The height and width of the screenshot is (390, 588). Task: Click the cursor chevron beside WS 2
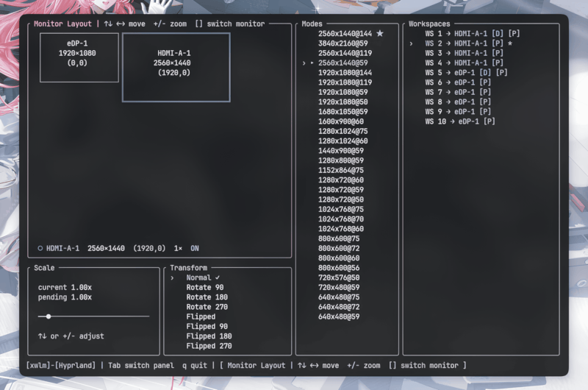point(411,44)
